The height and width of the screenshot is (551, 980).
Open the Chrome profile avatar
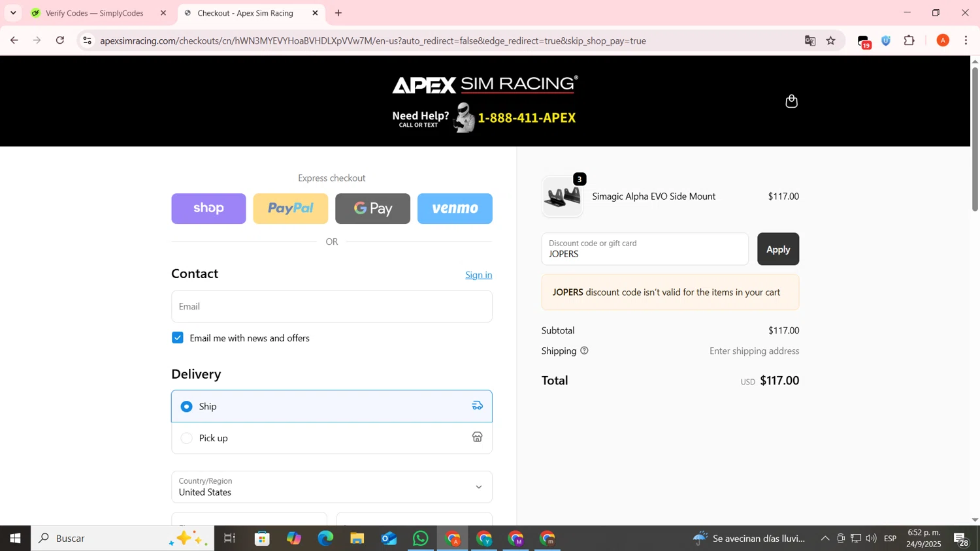943,40
